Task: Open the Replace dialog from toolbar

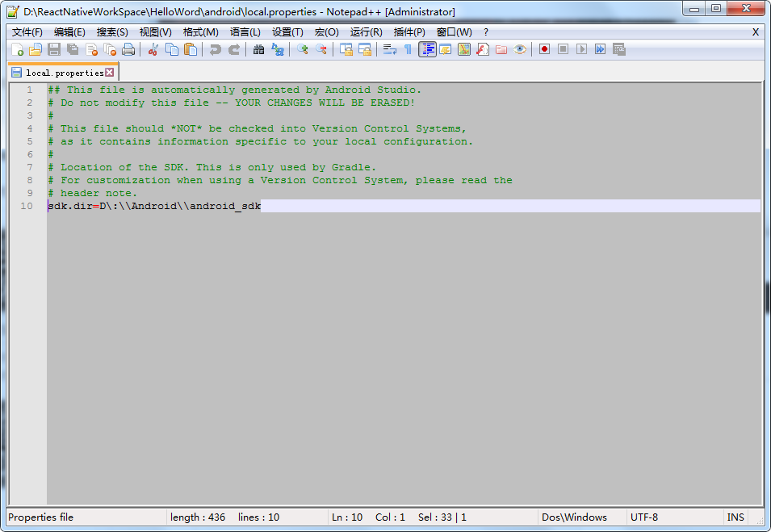Action: [x=277, y=49]
